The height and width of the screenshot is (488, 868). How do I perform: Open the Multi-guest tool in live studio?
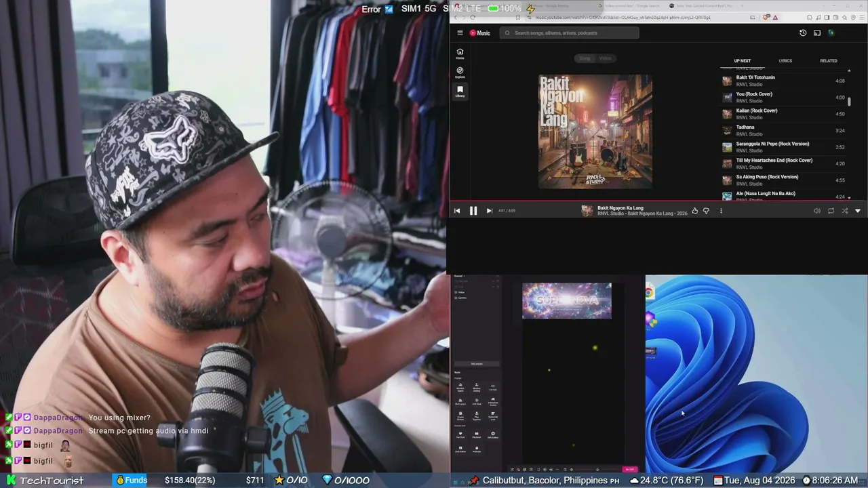[460, 401]
